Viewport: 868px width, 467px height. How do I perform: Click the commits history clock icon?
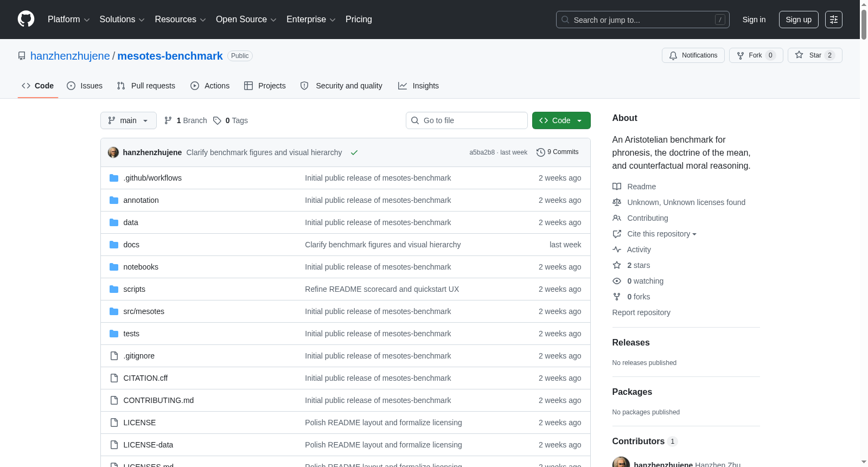(540, 152)
